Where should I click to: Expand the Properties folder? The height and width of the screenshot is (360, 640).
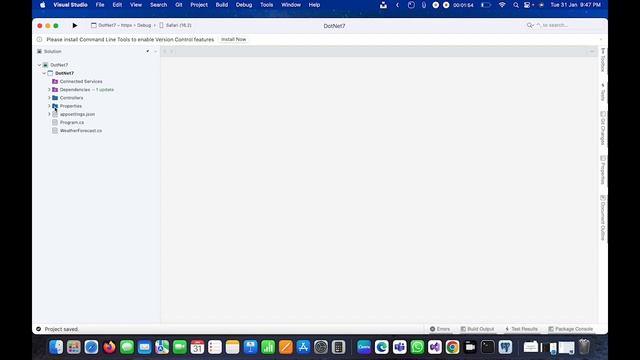pyautogui.click(x=49, y=106)
